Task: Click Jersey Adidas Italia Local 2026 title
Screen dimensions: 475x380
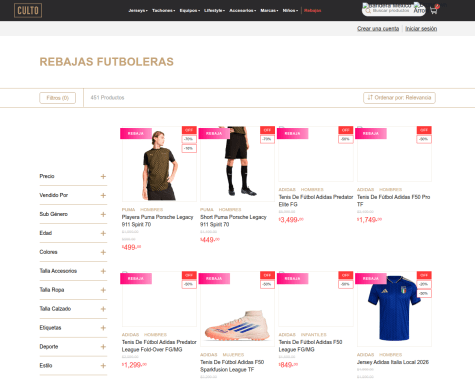Action: coord(393,362)
